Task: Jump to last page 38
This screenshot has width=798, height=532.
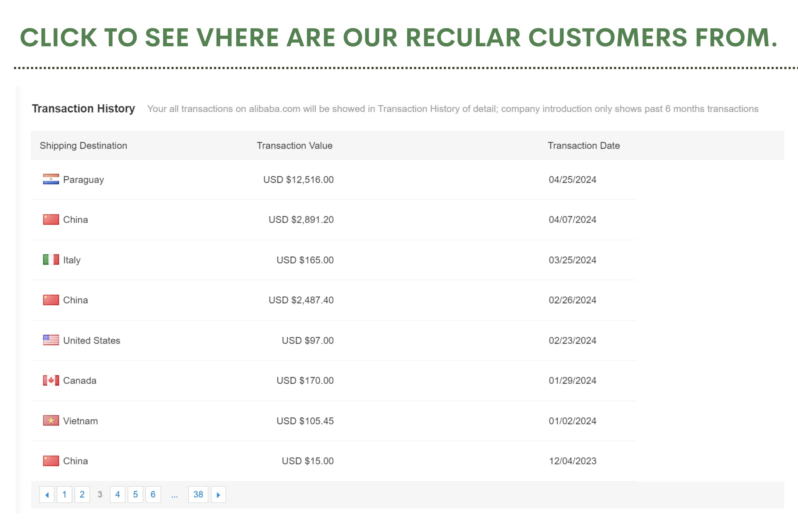Action: pyautogui.click(x=198, y=495)
